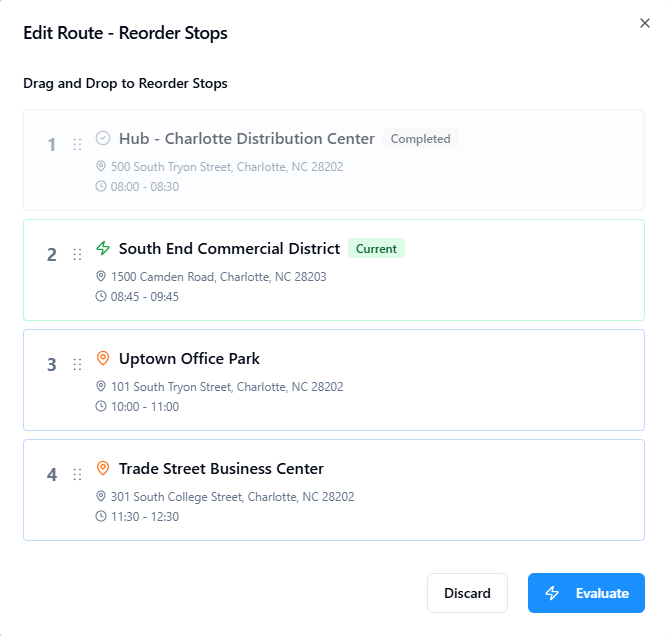Click orange pin icon beside Trade Street

[x=103, y=468]
